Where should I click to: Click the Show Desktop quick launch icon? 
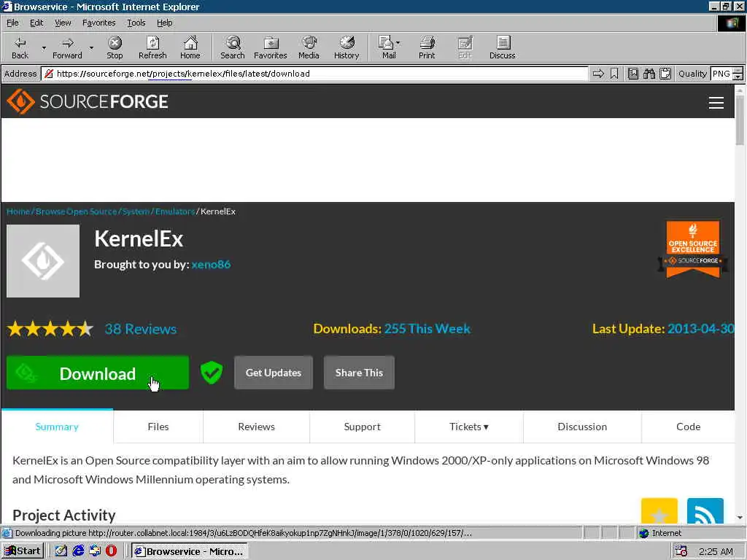click(x=61, y=551)
